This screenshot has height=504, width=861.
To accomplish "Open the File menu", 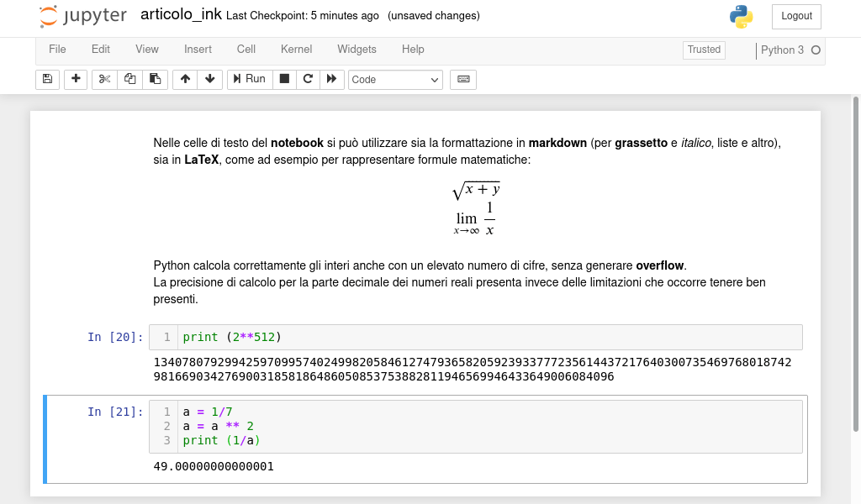I will click(57, 50).
